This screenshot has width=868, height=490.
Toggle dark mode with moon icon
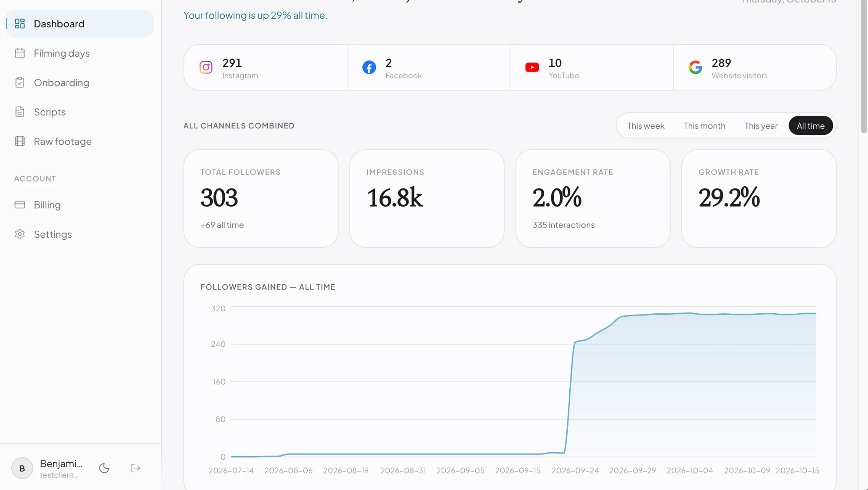[x=104, y=468]
